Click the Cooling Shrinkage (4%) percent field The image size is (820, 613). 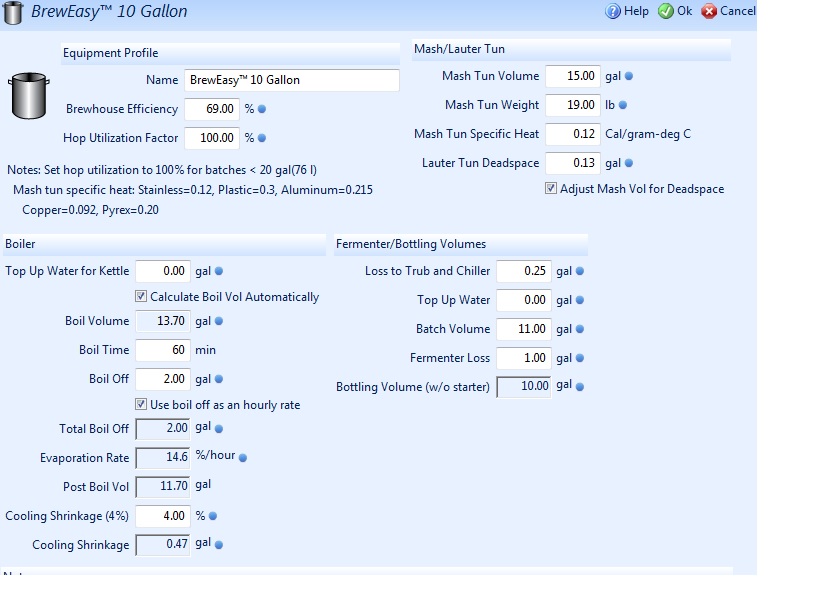(163, 516)
